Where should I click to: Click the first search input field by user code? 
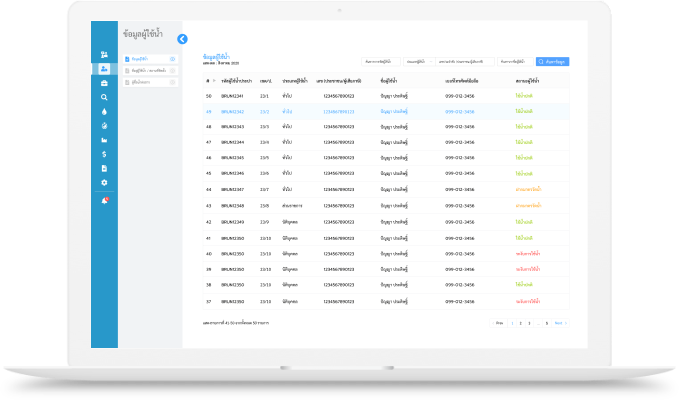coord(381,61)
